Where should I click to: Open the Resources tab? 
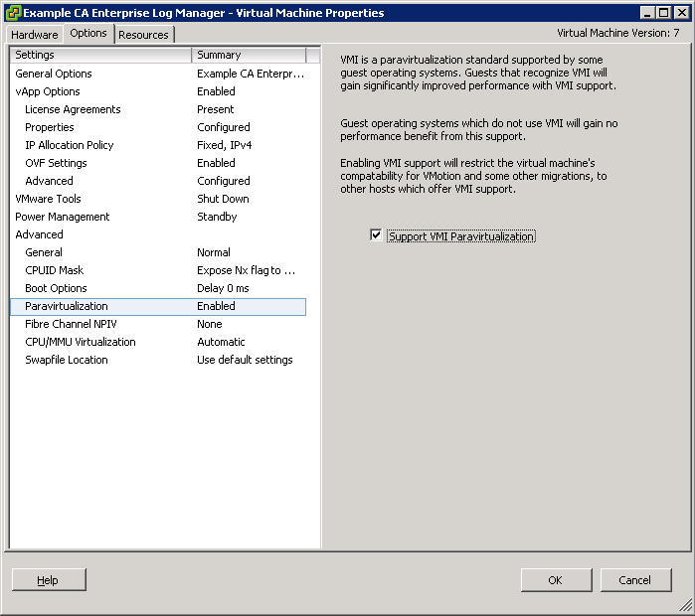click(x=143, y=35)
